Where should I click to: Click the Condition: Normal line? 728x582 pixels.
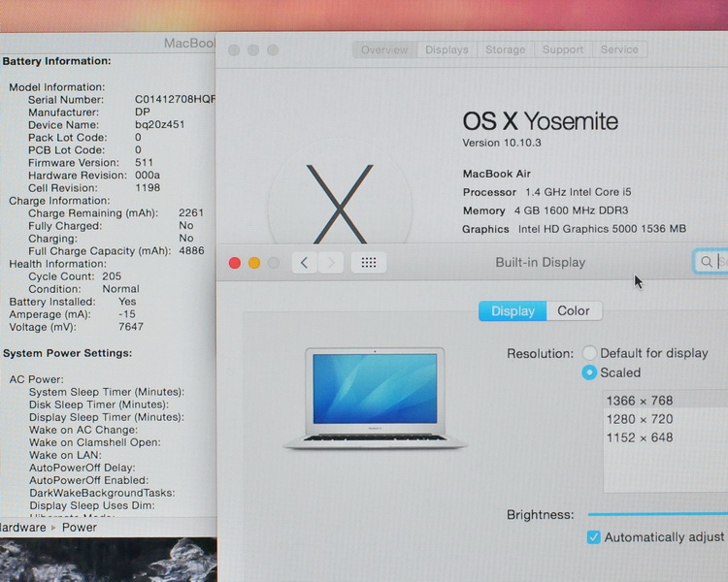point(83,289)
